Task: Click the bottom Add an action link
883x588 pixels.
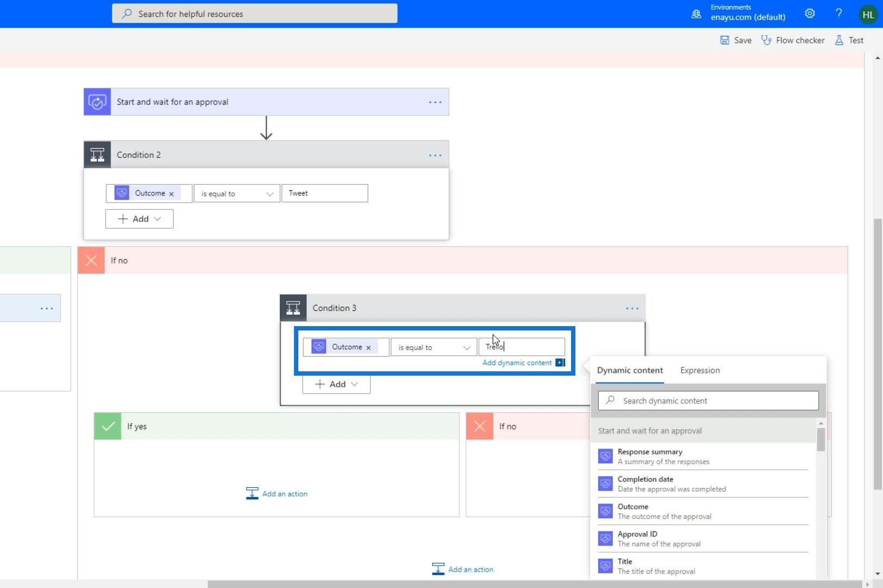Action: (463, 569)
